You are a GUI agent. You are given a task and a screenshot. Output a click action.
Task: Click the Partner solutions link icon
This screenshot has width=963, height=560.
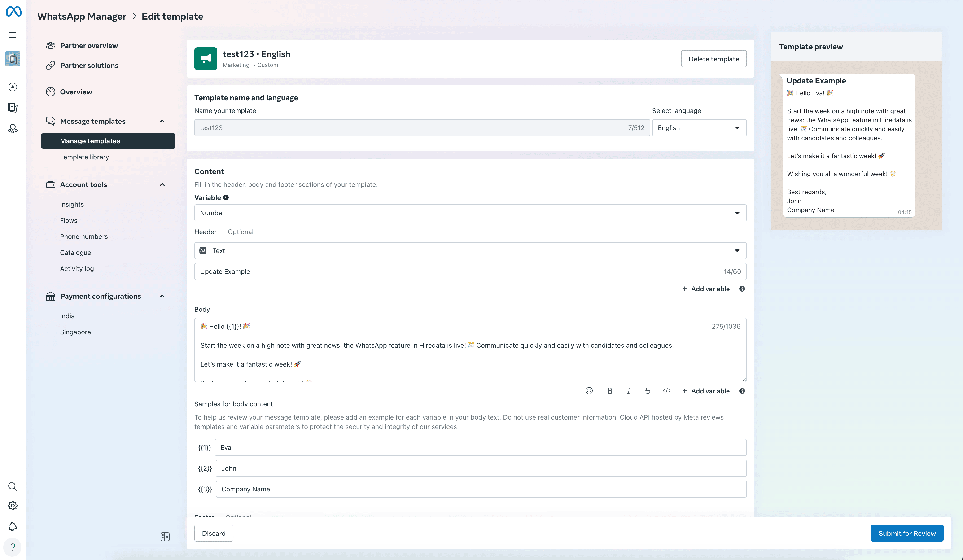(x=50, y=65)
